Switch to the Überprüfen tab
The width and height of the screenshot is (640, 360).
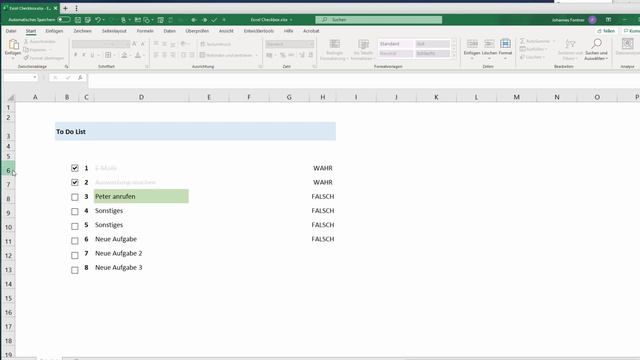[197, 31]
